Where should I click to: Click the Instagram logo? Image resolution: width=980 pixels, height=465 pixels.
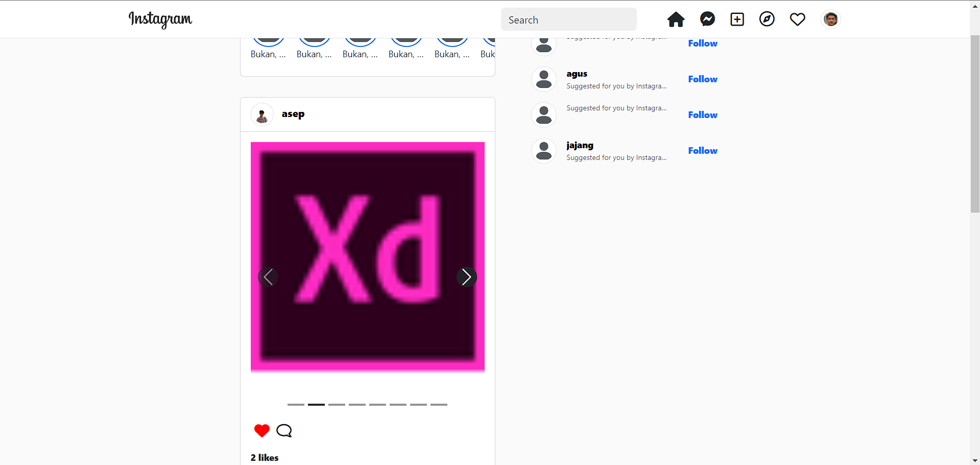tap(160, 19)
